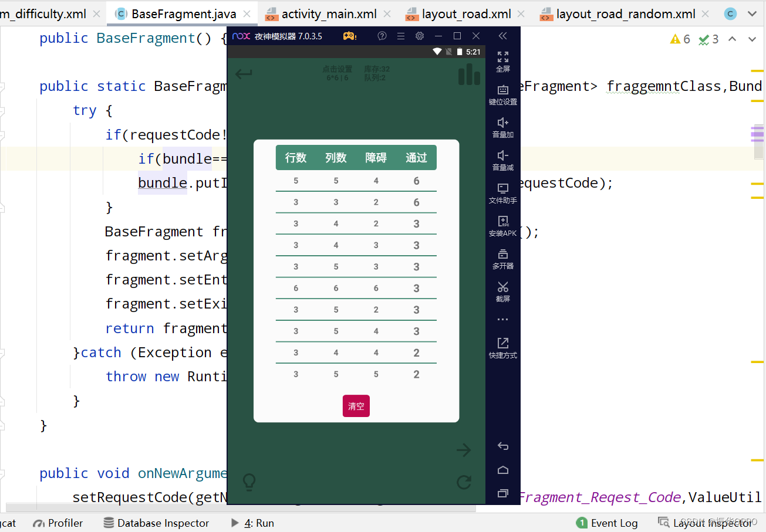
Task: Open the Database Inspector tool window
Action: tap(156, 523)
